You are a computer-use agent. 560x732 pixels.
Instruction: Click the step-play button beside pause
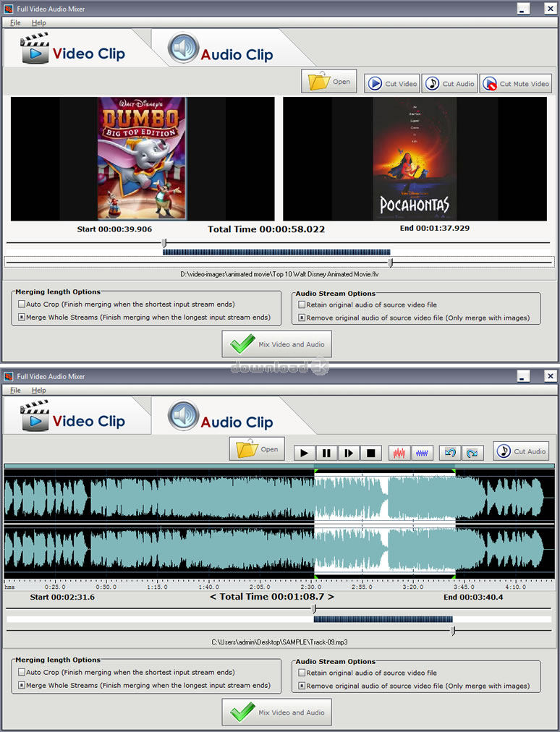349,453
